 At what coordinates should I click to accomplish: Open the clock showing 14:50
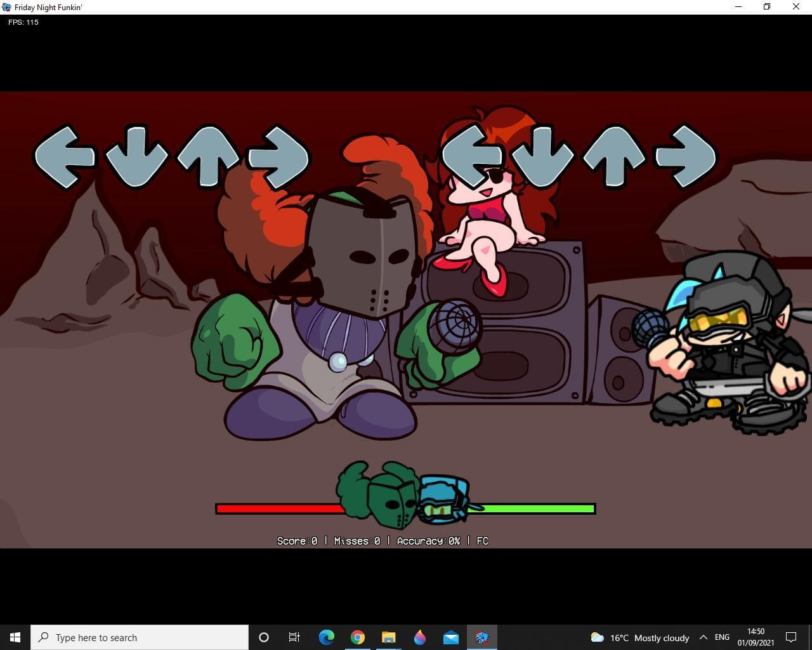tap(756, 637)
